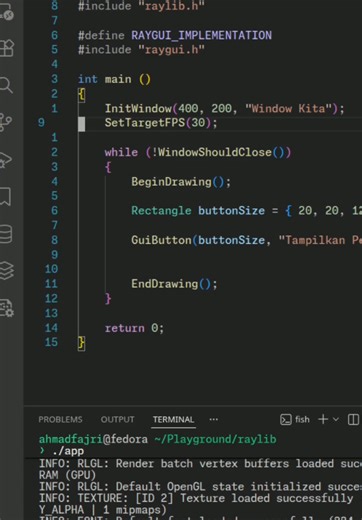The height and width of the screenshot is (520, 362).
Task: Click the Texture loaded successfully log line
Action: [x=196, y=498]
